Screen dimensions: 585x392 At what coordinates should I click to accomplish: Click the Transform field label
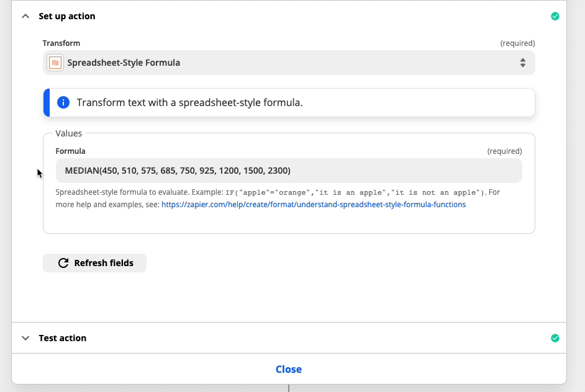(x=61, y=43)
